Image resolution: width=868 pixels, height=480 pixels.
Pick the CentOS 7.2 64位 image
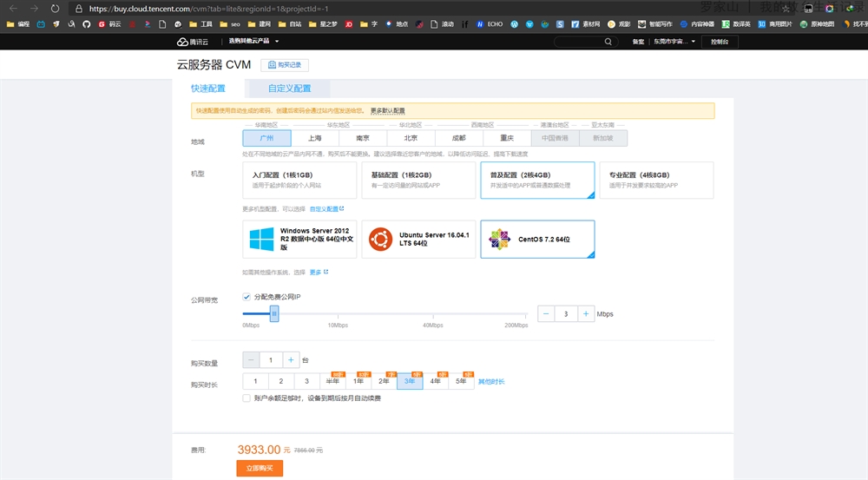click(537, 239)
